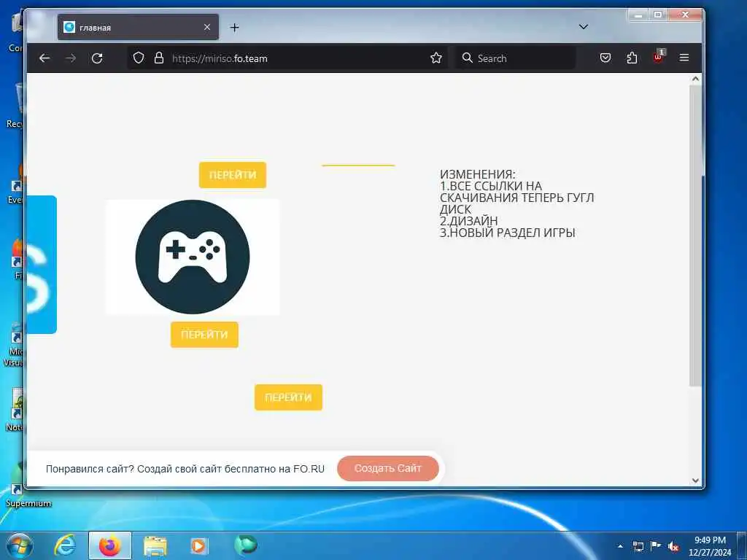This screenshot has height=560, width=747.
Task: Select the главная browser tab
Action: 138,27
